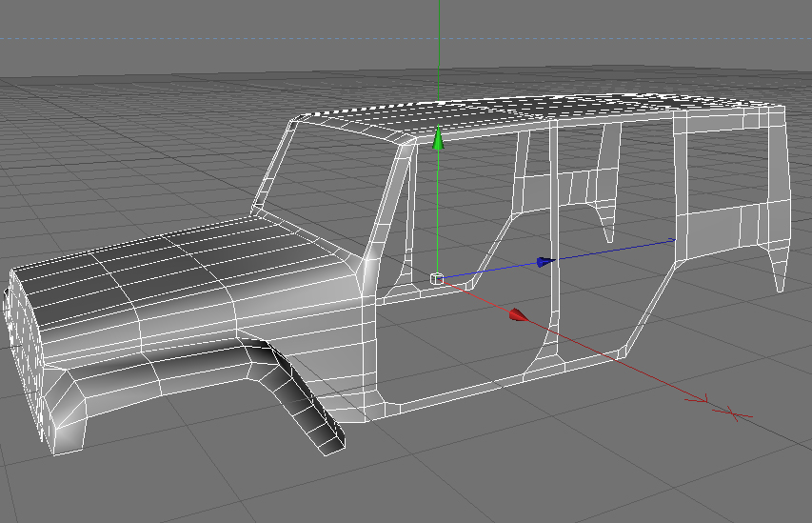Screen dimensions: 812x523
Task: Click the green axis line above the roof
Action: pyautogui.click(x=439, y=50)
